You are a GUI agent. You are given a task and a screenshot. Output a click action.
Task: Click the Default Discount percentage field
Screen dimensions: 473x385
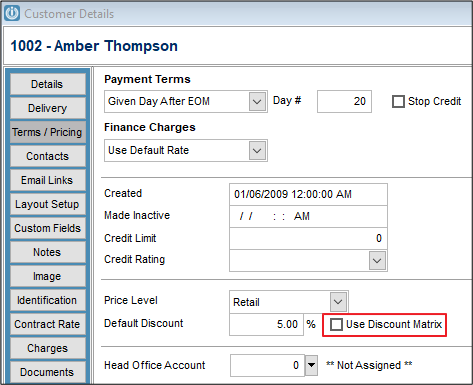266,324
